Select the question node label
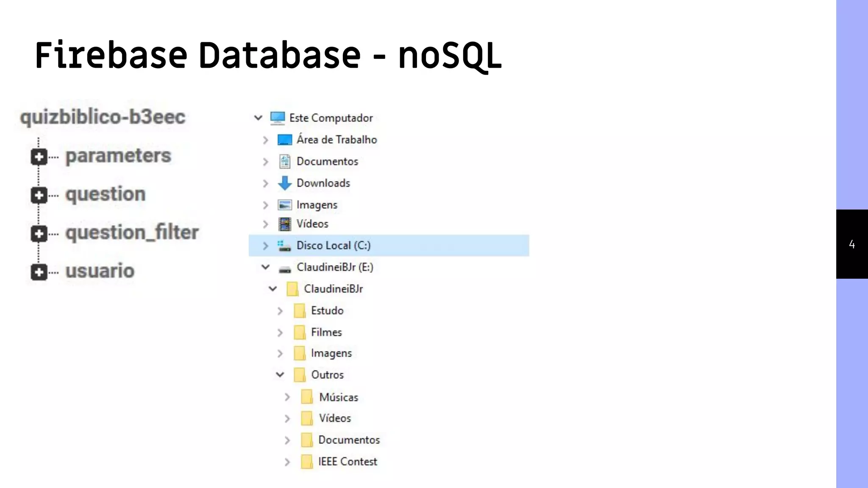Screen dimensions: 868x488 (x=106, y=194)
